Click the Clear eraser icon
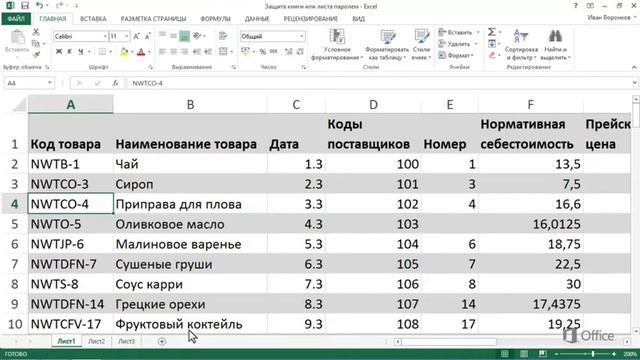Image resolution: width=640 pixels, height=360 pixels. (492, 55)
